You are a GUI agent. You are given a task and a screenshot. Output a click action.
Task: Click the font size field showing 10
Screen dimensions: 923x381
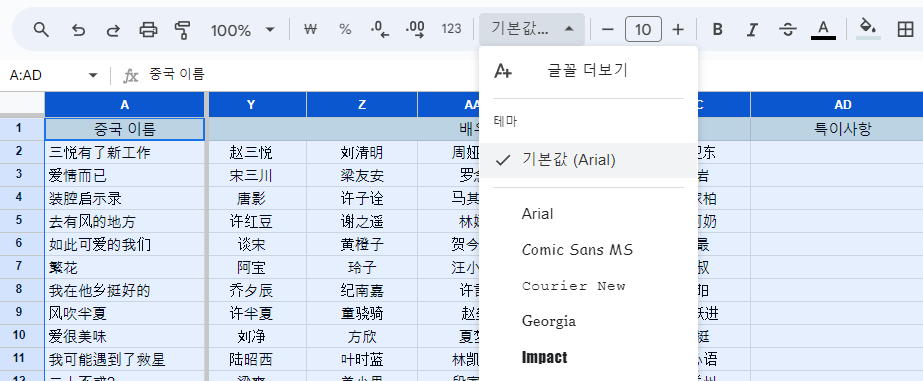(x=643, y=29)
